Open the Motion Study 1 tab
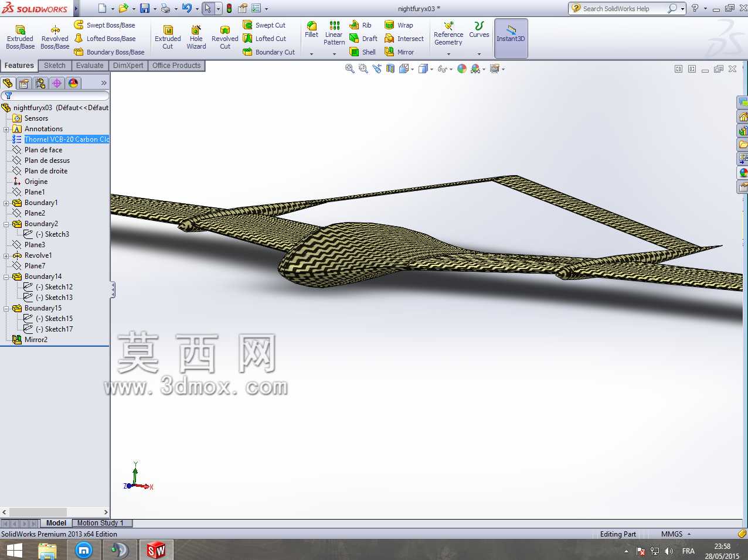748x560 pixels. (x=100, y=523)
